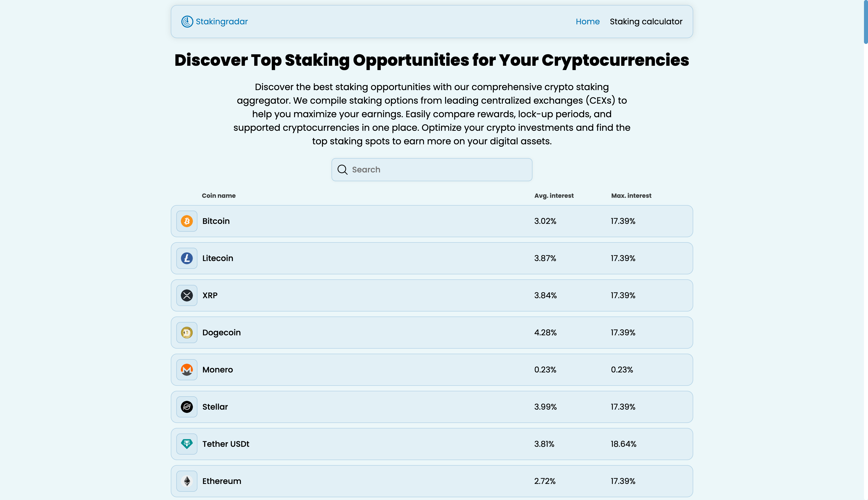Open the Ethereum staking row name

click(222, 481)
